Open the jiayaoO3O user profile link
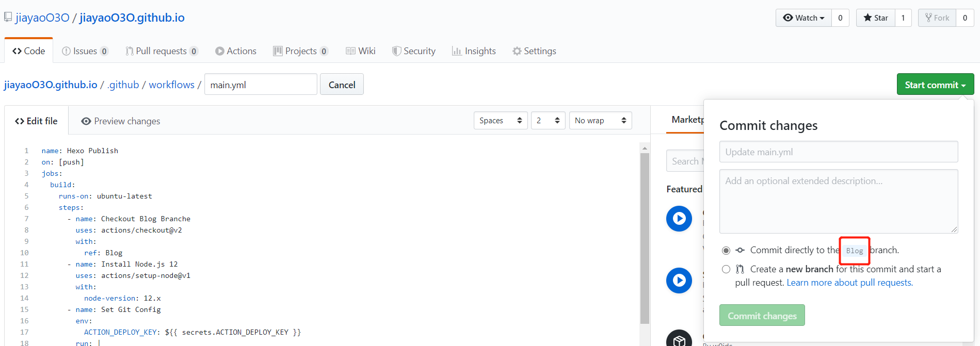980x346 pixels. click(x=42, y=18)
